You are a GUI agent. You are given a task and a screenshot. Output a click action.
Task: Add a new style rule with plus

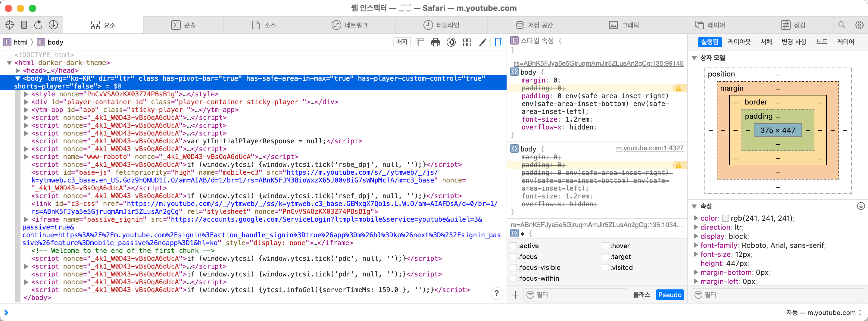[515, 295]
